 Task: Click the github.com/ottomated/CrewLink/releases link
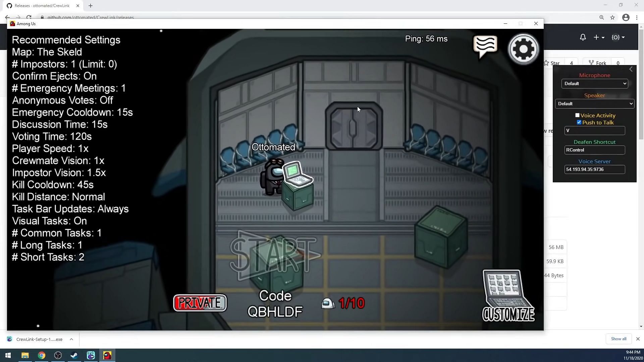pyautogui.click(x=91, y=17)
